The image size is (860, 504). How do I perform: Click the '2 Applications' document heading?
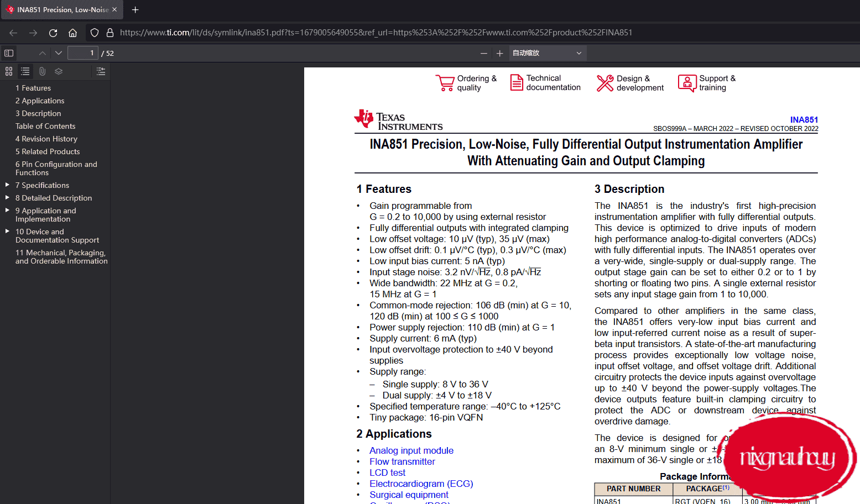pos(394,434)
